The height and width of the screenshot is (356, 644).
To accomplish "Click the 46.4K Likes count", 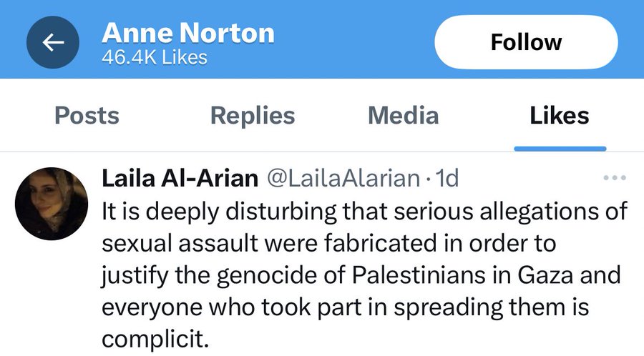I will pyautogui.click(x=155, y=58).
